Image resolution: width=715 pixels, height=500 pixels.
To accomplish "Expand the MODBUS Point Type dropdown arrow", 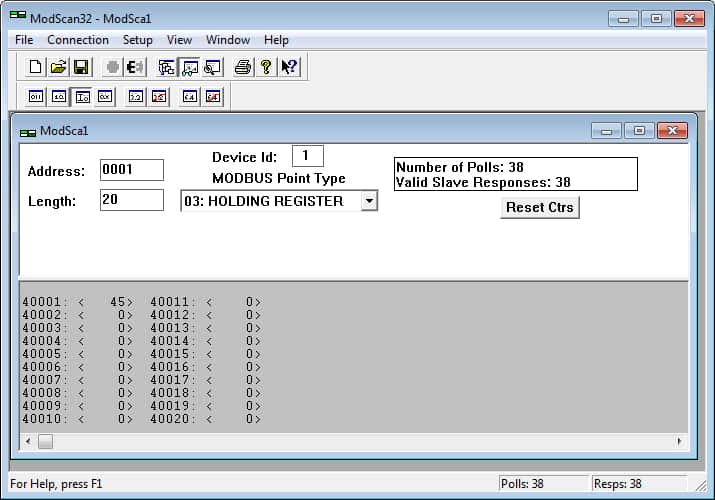I will pyautogui.click(x=369, y=201).
